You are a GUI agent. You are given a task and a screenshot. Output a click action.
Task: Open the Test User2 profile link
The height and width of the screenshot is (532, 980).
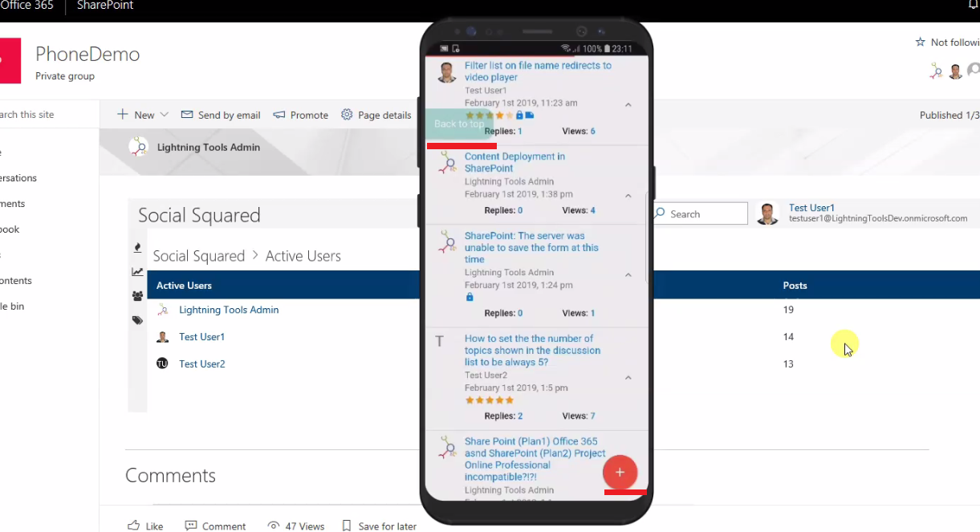pos(201,363)
